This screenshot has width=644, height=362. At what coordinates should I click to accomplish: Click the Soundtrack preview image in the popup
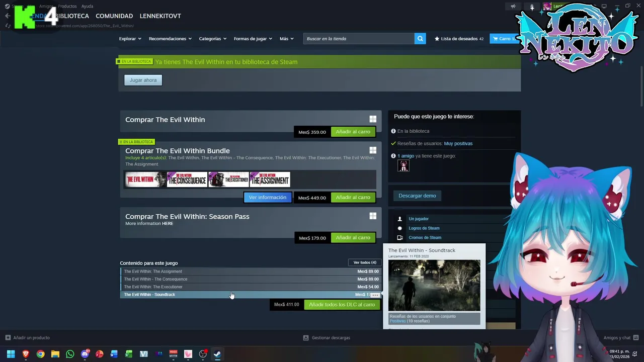point(434,286)
